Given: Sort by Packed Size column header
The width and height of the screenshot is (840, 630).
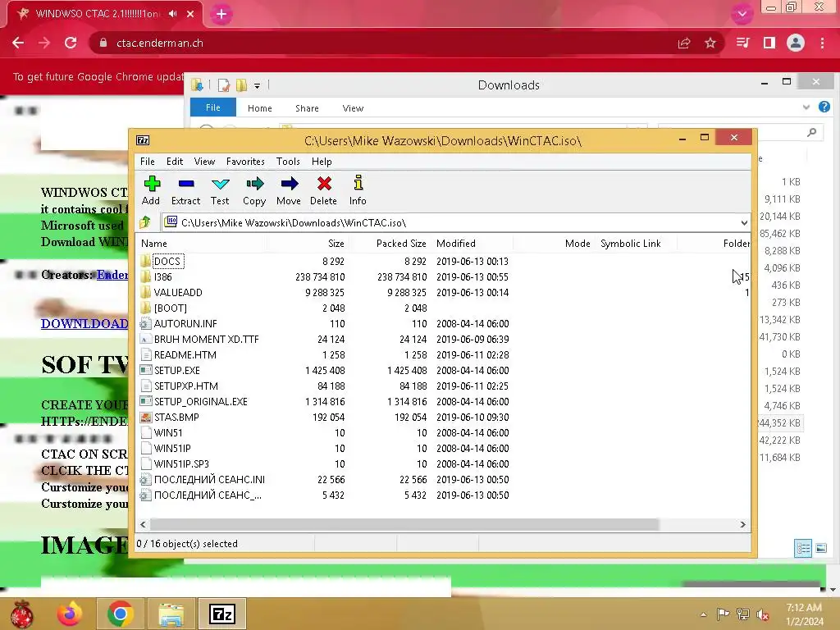Looking at the screenshot, I should [x=390, y=243].
